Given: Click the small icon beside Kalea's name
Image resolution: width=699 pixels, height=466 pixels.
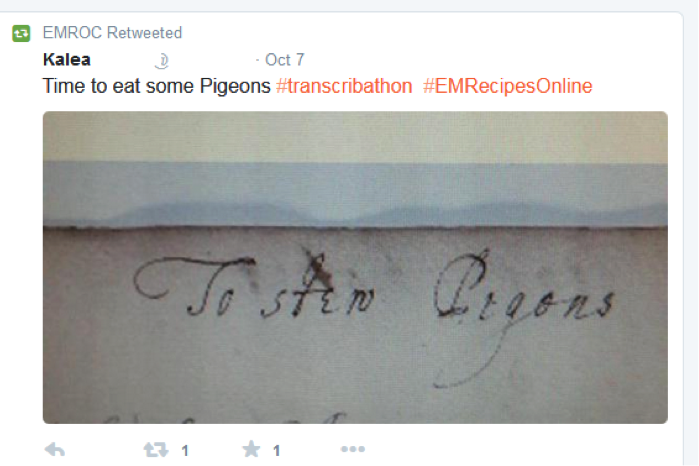Looking at the screenshot, I should (162, 61).
